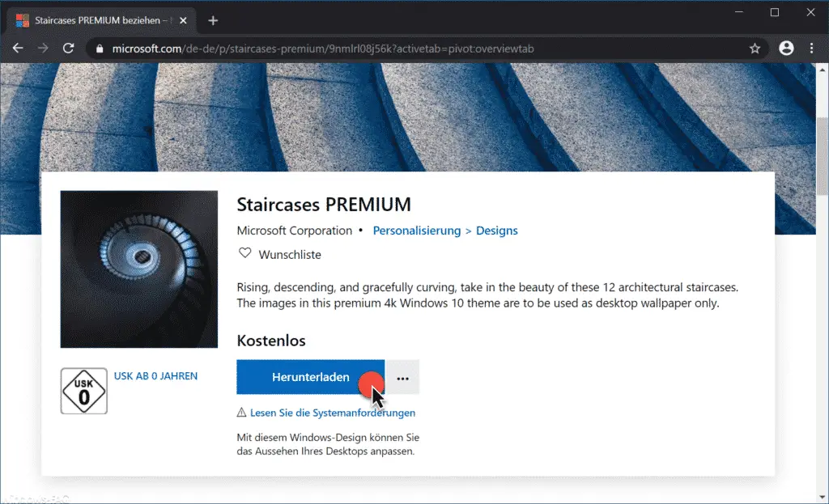The height and width of the screenshot is (504, 829).
Task: Click the scrollbar up arrow
Action: coord(823,70)
